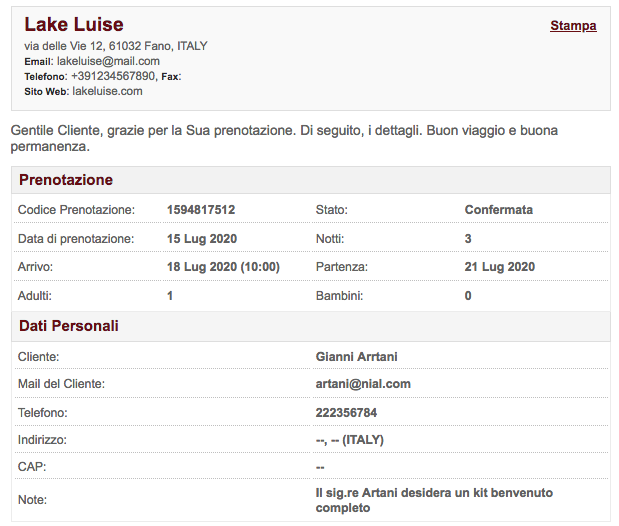Open the lakeluise@mail.com email address
The height and width of the screenshot is (526, 619).
pos(108,61)
